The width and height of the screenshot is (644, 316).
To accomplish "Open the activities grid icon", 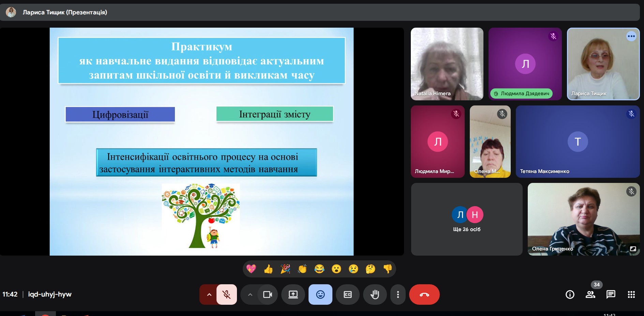I will pos(631,295).
